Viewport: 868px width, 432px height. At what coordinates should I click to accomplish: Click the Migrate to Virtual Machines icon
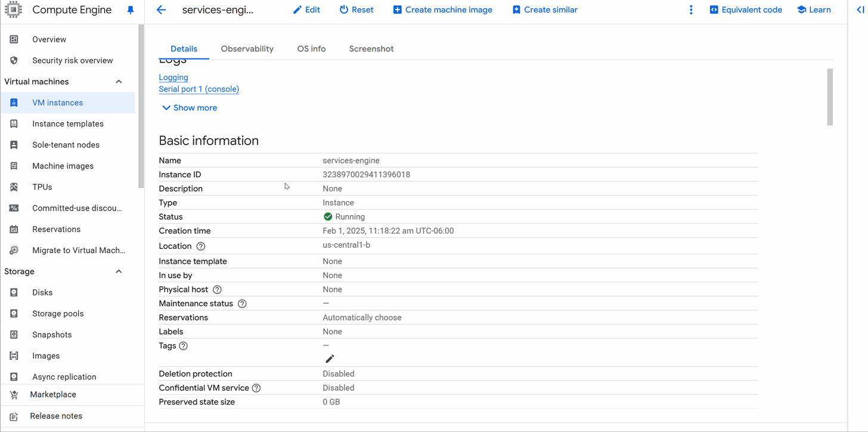point(14,250)
